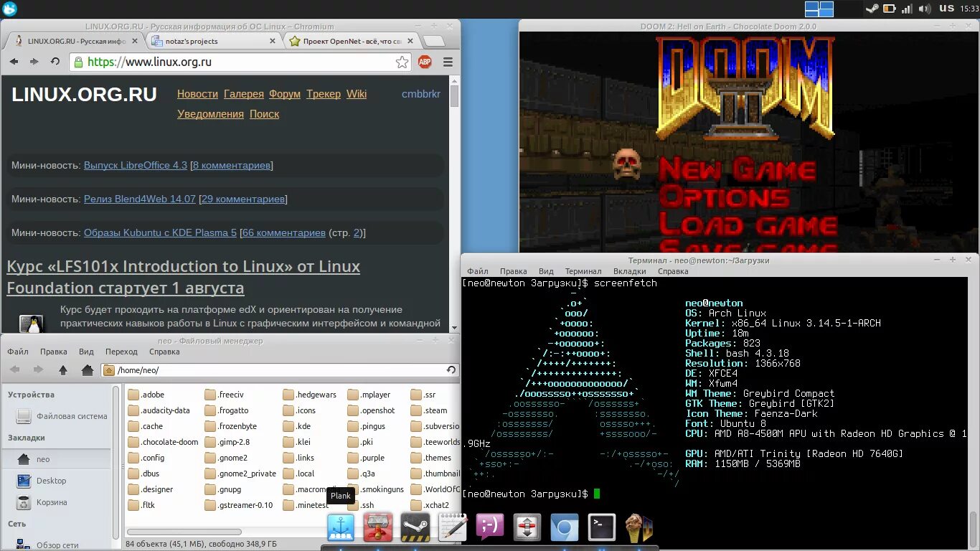The width and height of the screenshot is (980, 551).
Task: Open the Форум link
Action: 285,94
